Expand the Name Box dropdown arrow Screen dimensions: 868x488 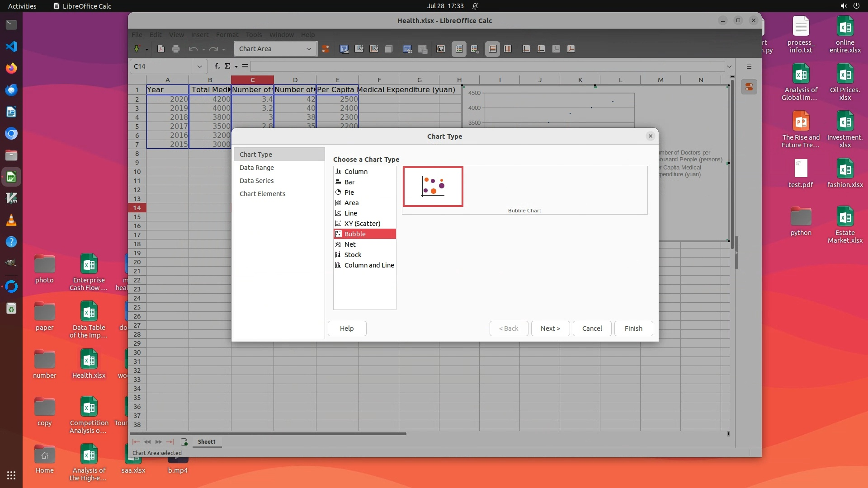tap(199, 66)
